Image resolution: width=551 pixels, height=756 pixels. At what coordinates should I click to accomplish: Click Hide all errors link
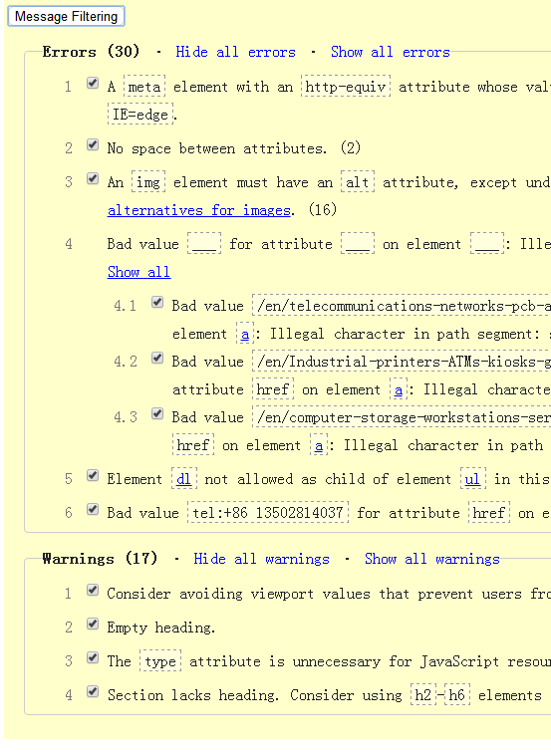click(x=235, y=52)
